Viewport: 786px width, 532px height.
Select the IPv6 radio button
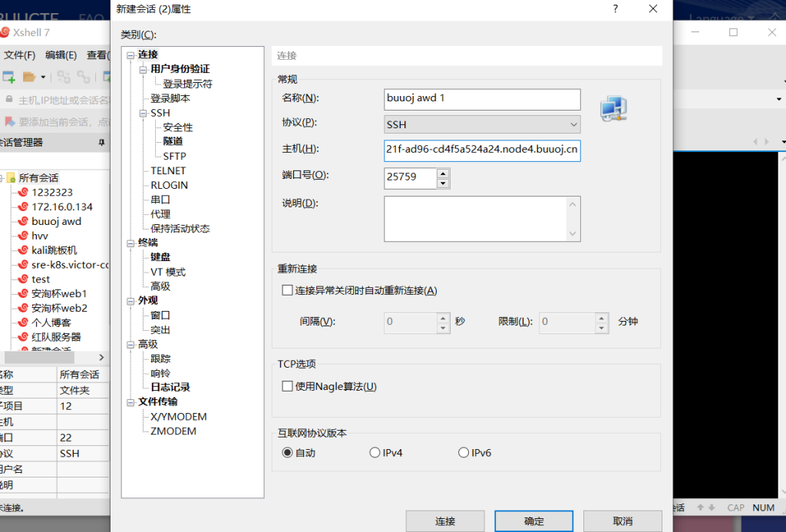[464, 452]
